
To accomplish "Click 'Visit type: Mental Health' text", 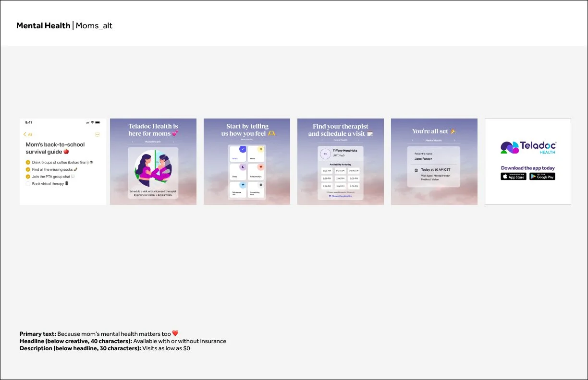I will (x=436, y=176).
